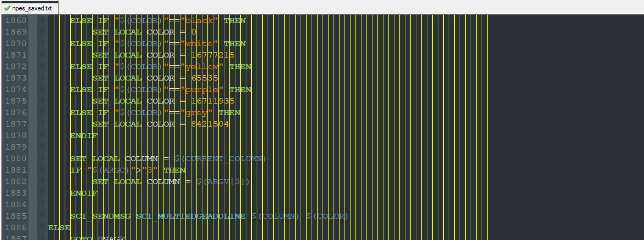Click line number 1882 in the margin
Viewport: 644px width, 240px height.
coord(15,181)
